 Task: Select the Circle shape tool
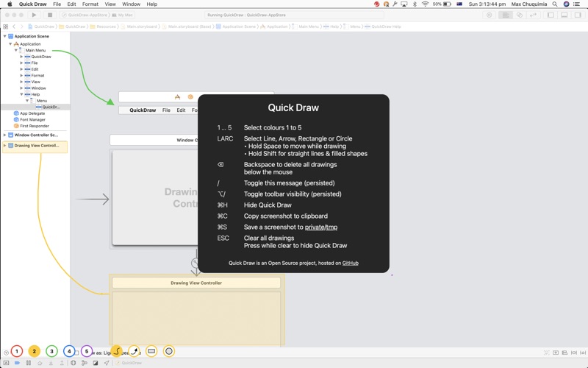coord(169,351)
